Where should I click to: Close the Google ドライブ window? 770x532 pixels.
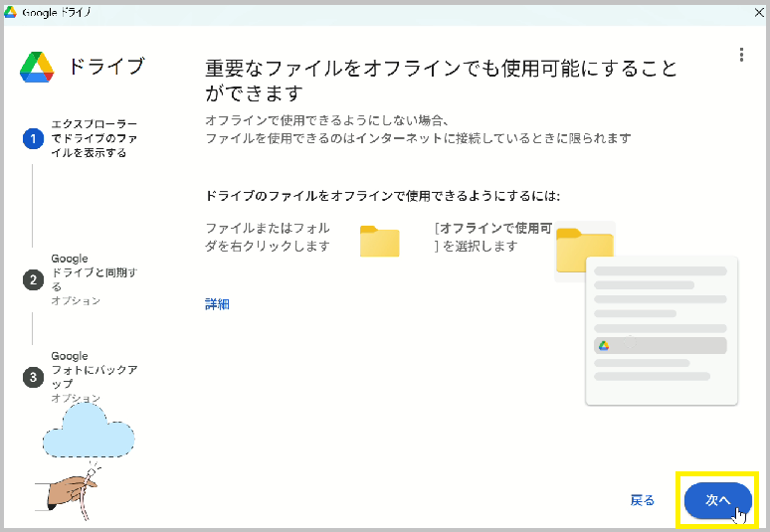coord(759,12)
